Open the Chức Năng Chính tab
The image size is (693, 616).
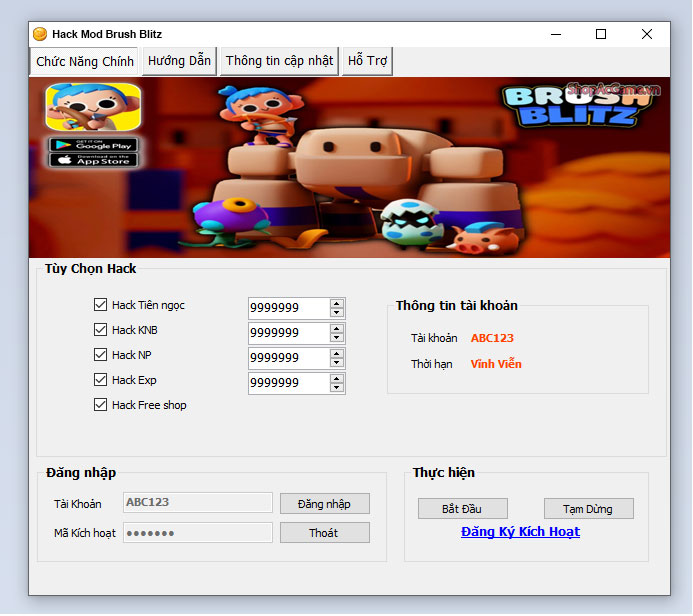[x=84, y=61]
